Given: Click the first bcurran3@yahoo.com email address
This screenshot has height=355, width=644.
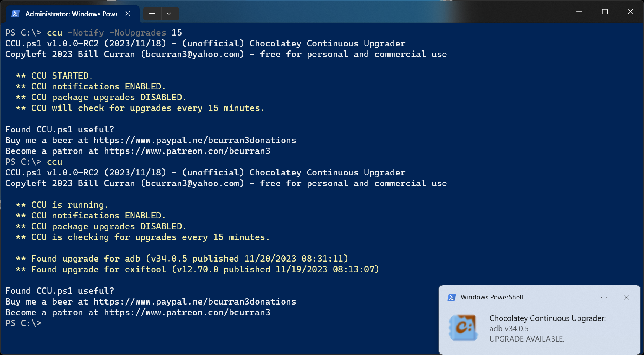Looking at the screenshot, I should tap(192, 54).
